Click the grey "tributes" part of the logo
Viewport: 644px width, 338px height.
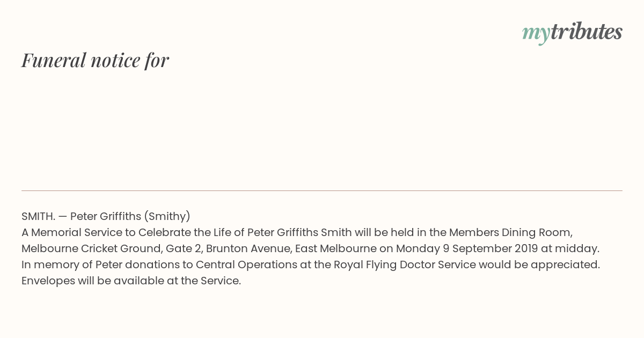coord(587,32)
